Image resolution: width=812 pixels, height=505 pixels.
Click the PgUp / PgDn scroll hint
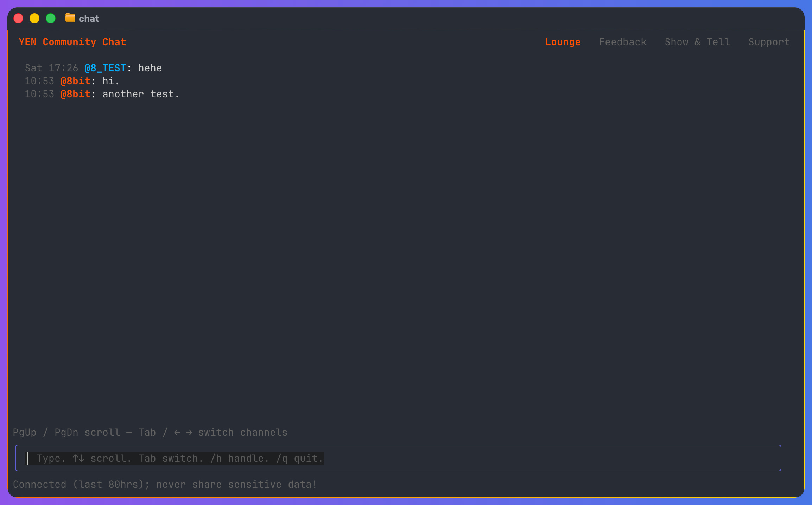(x=66, y=433)
